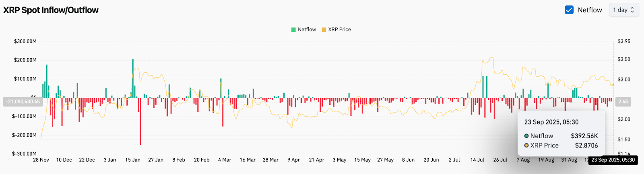Screen dimensions: 644x174
Task: Click the -21,080,430.45 crosshair value label
Action: 23,102
